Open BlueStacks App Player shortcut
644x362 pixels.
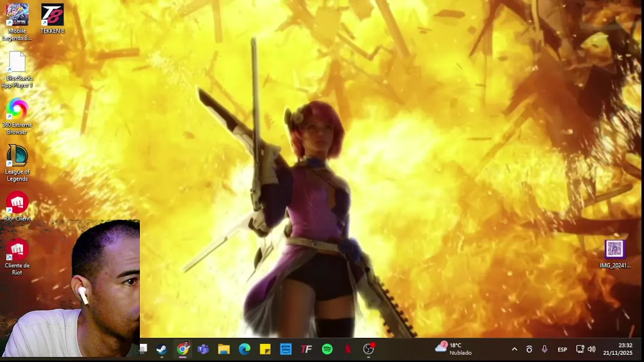tap(17, 69)
